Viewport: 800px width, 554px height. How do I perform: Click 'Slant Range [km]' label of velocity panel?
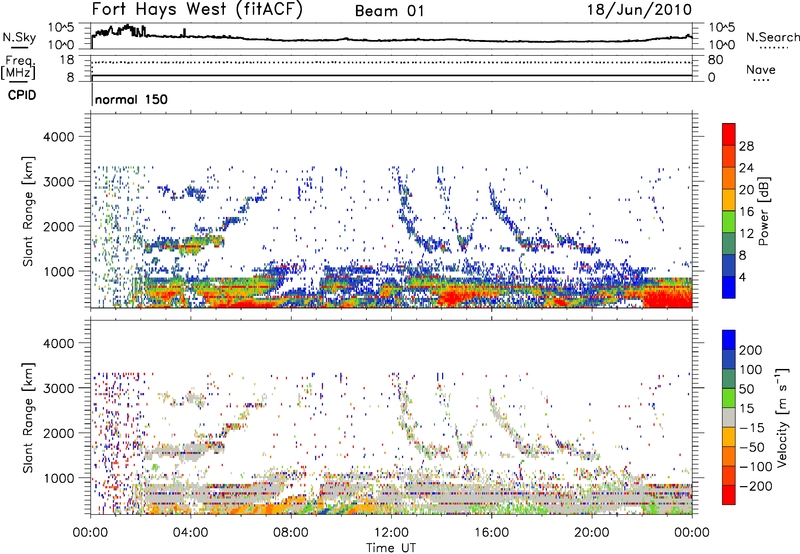pos(28,417)
